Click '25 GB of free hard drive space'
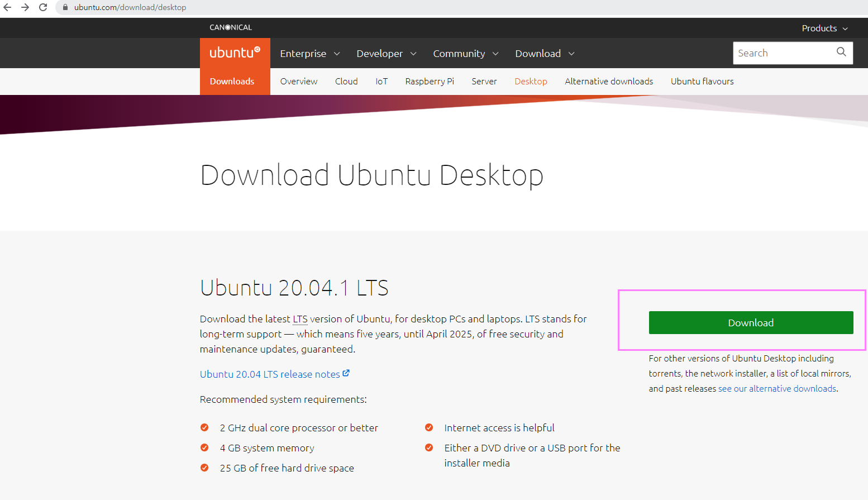 287,468
